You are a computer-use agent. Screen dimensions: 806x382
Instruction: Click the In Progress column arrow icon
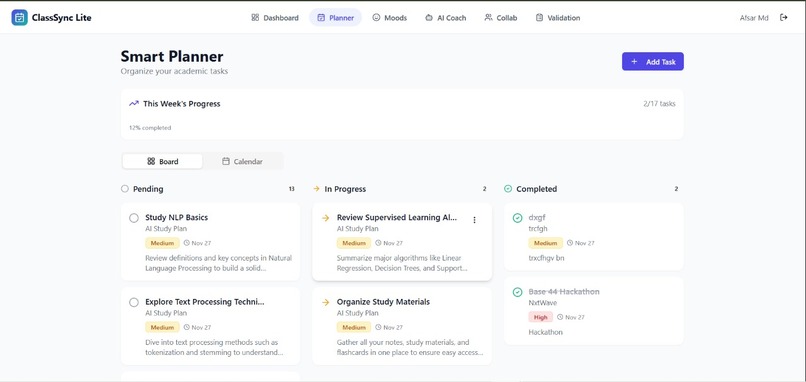316,189
